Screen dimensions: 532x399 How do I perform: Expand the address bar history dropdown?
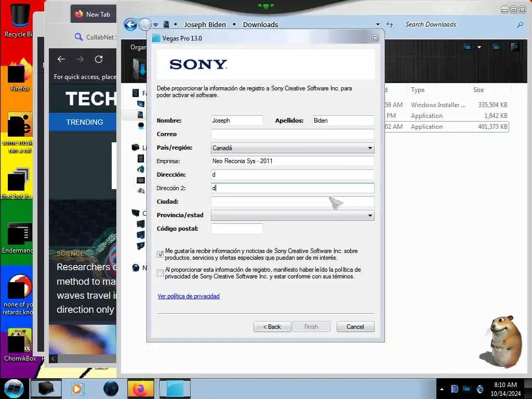coord(378,24)
